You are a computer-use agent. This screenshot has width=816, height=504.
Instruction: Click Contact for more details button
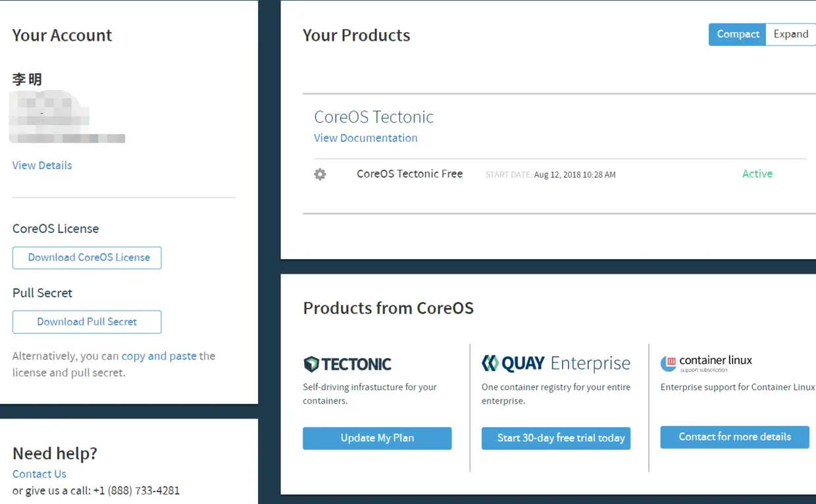coord(734,438)
